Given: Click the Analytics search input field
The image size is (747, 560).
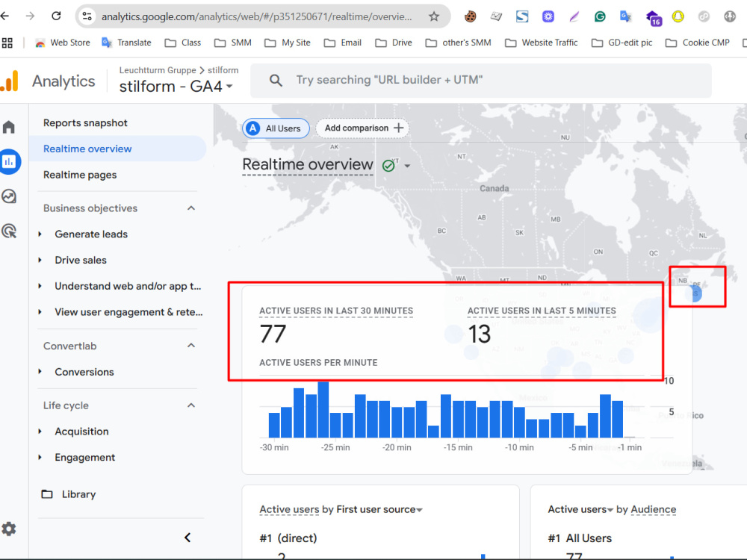Looking at the screenshot, I should pyautogui.click(x=481, y=80).
